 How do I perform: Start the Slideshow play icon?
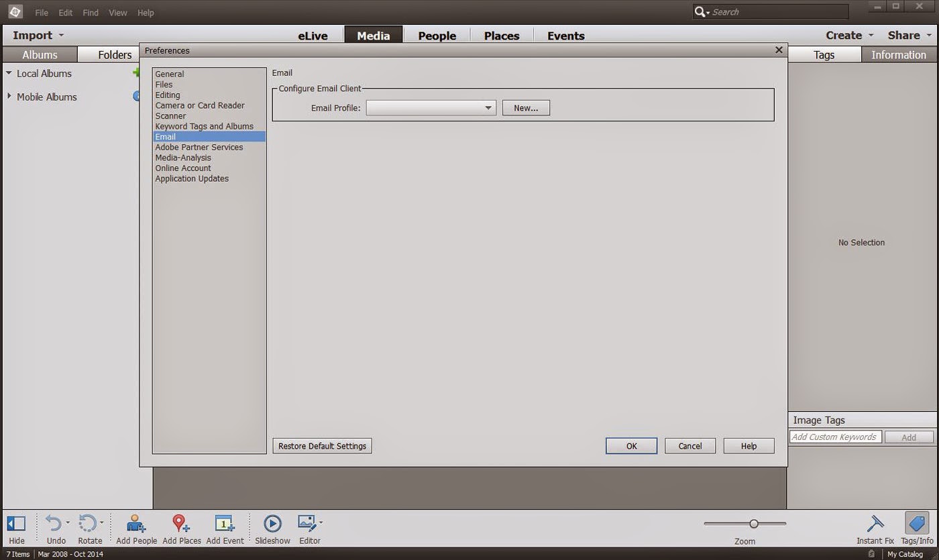click(272, 524)
